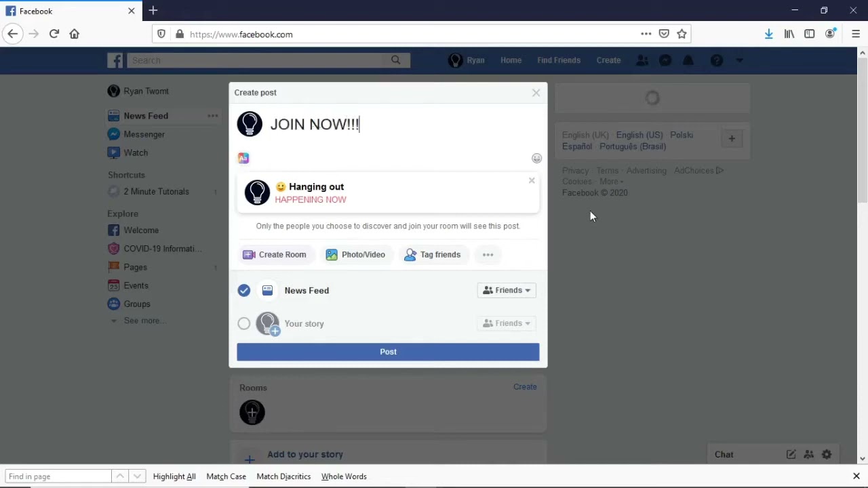Open Home in Facebook header
This screenshot has width=868, height=488.
point(511,60)
